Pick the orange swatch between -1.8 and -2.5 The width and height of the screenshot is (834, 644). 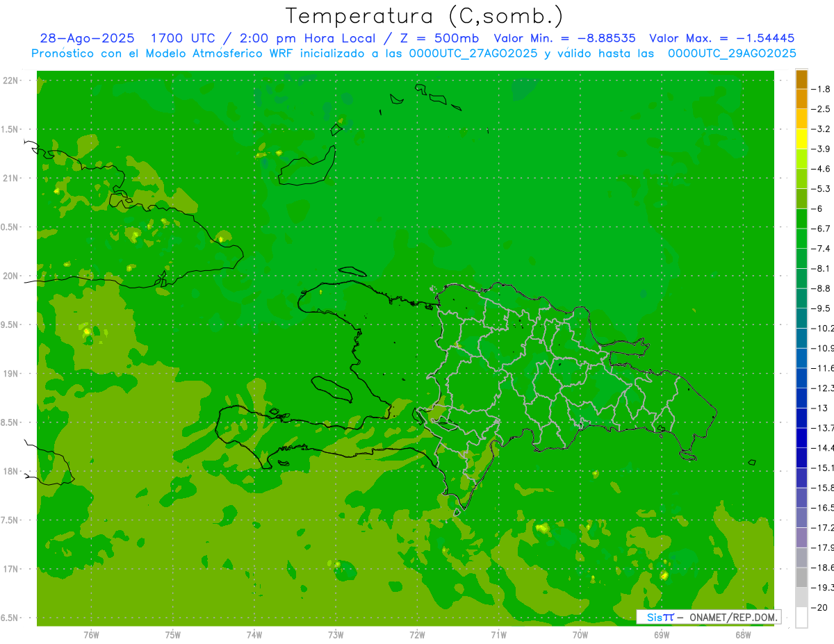(x=801, y=99)
